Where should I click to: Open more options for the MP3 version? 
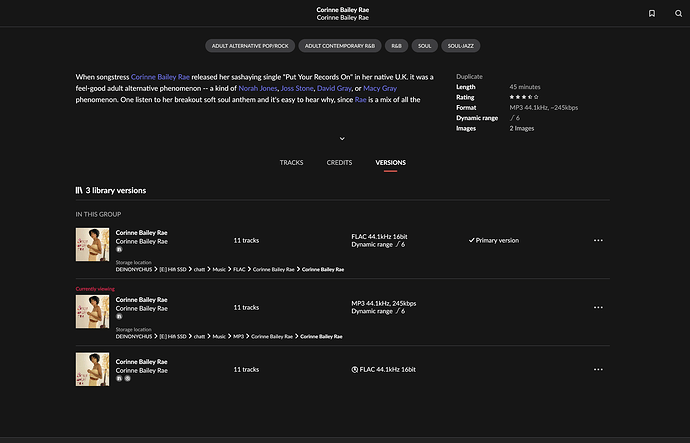pos(598,307)
